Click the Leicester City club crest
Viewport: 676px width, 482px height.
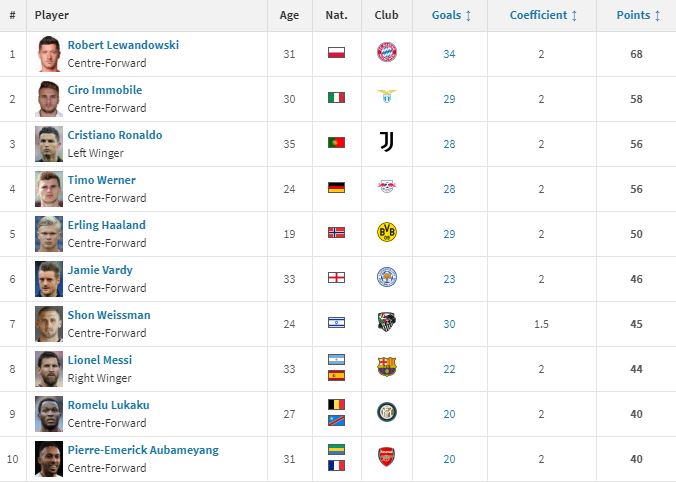[x=387, y=277]
